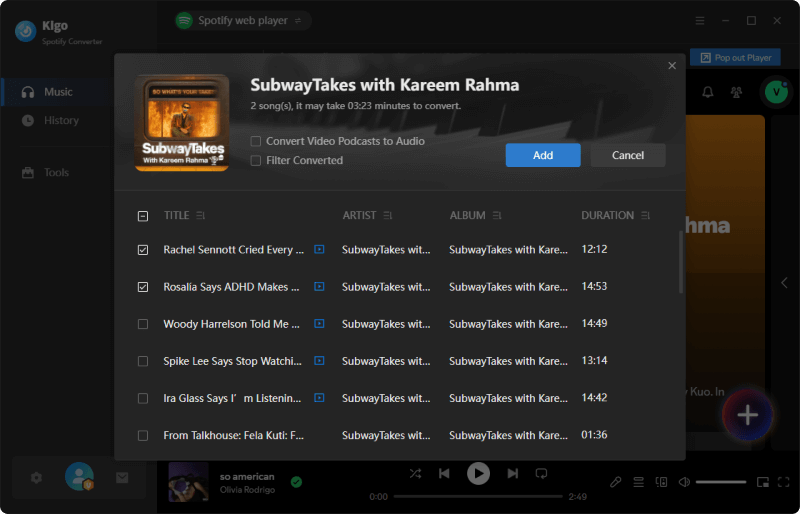Sort list by DURATION column icon

(645, 216)
